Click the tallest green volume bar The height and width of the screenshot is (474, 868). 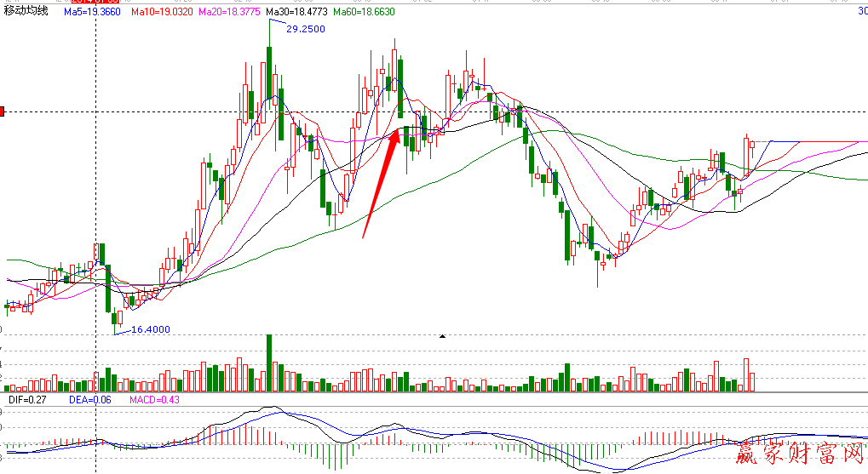click(269, 363)
